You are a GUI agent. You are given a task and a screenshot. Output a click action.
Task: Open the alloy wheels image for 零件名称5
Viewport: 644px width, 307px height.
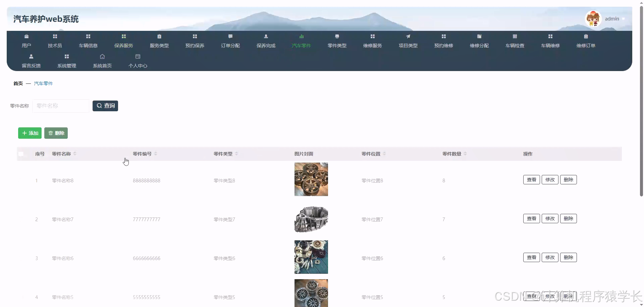pyautogui.click(x=311, y=293)
